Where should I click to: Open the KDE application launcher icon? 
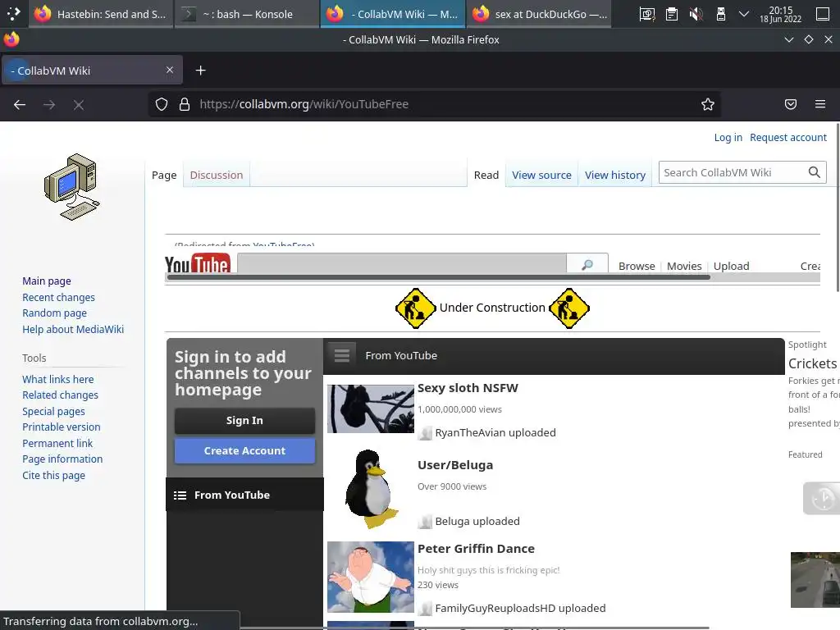[x=13, y=13]
